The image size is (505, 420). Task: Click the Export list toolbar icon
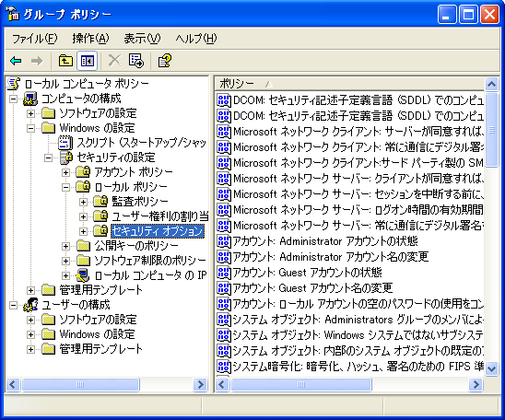[136, 61]
